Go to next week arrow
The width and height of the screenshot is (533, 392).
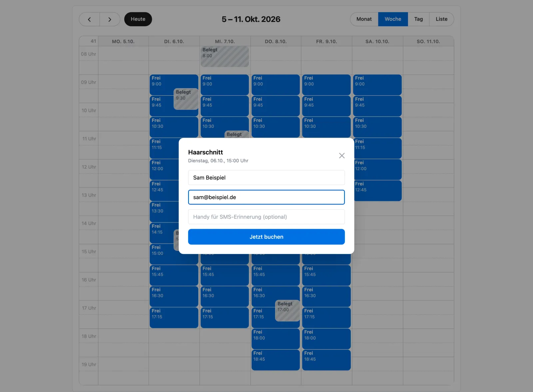tap(110, 19)
